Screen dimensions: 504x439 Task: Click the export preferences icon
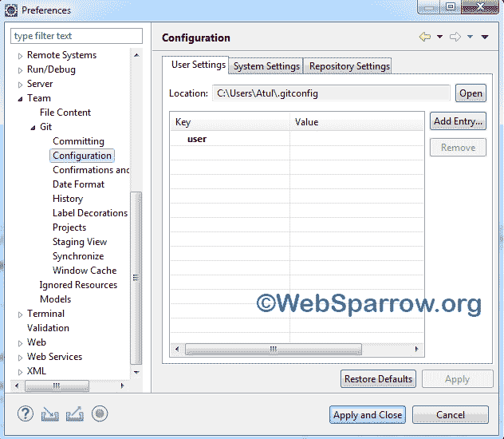(75, 414)
